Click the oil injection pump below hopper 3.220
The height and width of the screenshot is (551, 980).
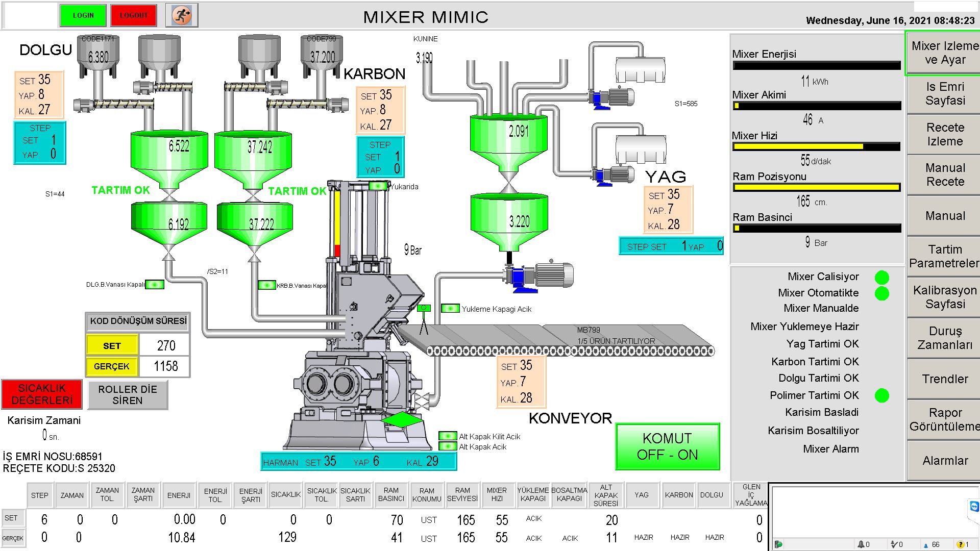pos(538,277)
